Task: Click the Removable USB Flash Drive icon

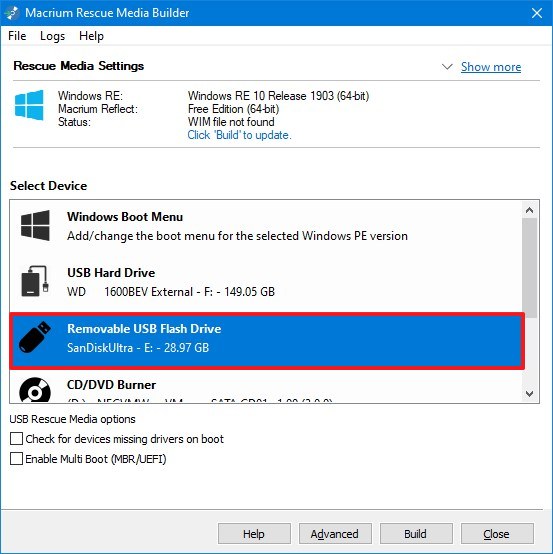Action: [x=35, y=337]
